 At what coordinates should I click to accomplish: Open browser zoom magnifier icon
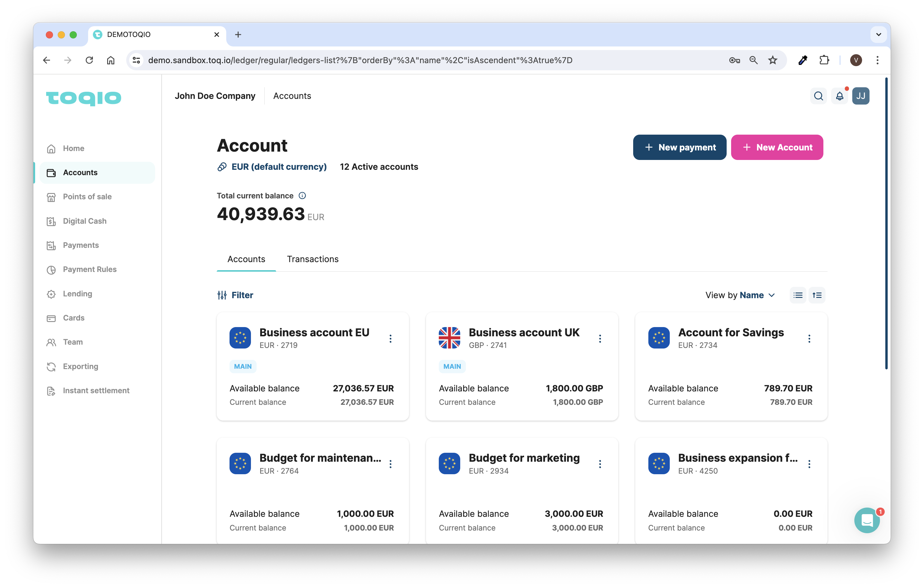(x=753, y=60)
